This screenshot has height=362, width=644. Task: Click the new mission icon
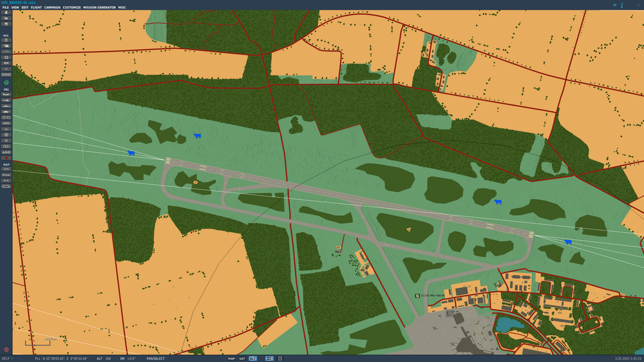tap(6, 12)
